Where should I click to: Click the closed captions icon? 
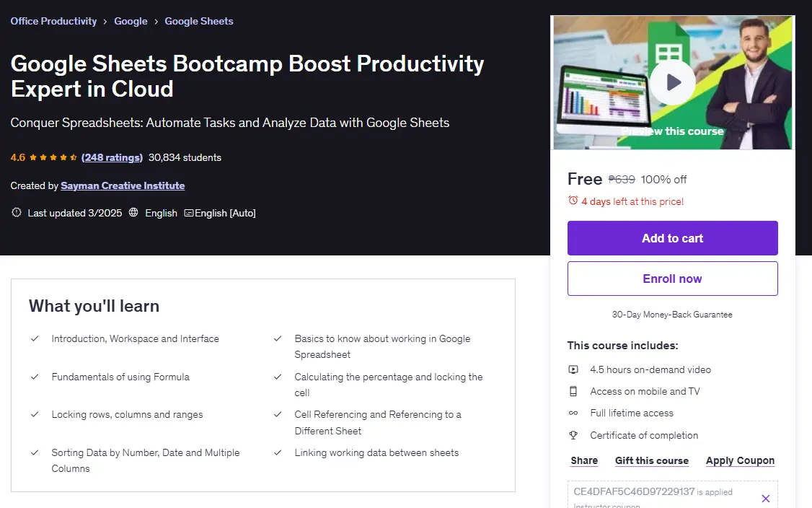pos(189,213)
